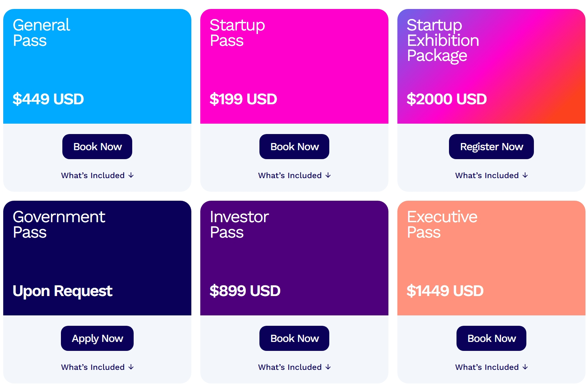Click the down arrow beside Startup Pass What's Included
This screenshot has height=386, width=588.
tap(328, 175)
